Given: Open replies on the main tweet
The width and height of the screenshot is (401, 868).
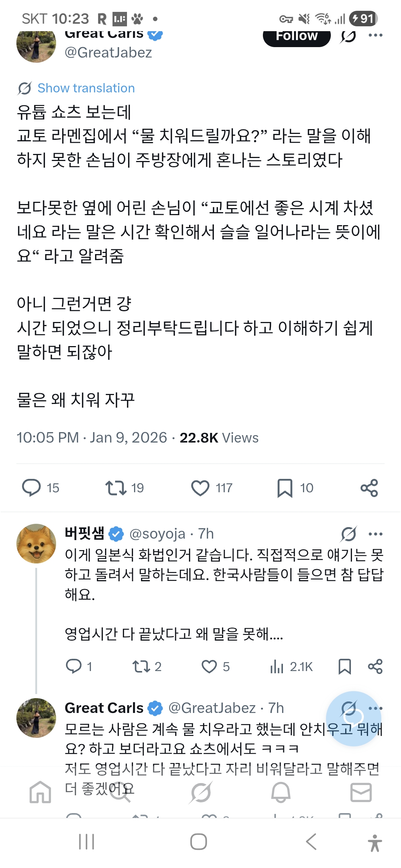Looking at the screenshot, I should pos(32,488).
